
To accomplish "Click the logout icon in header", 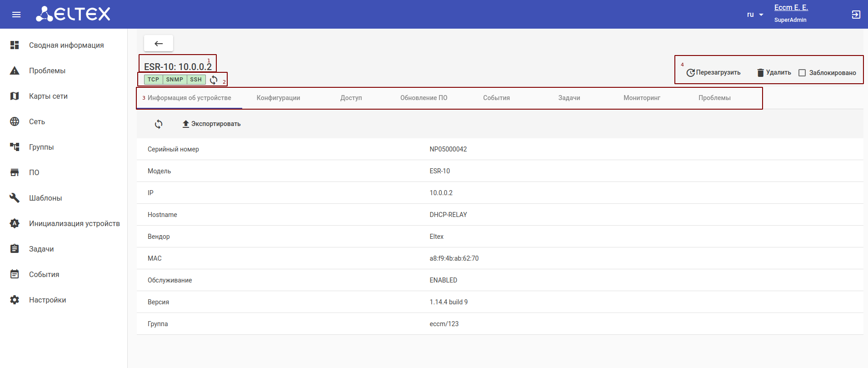I will point(856,15).
